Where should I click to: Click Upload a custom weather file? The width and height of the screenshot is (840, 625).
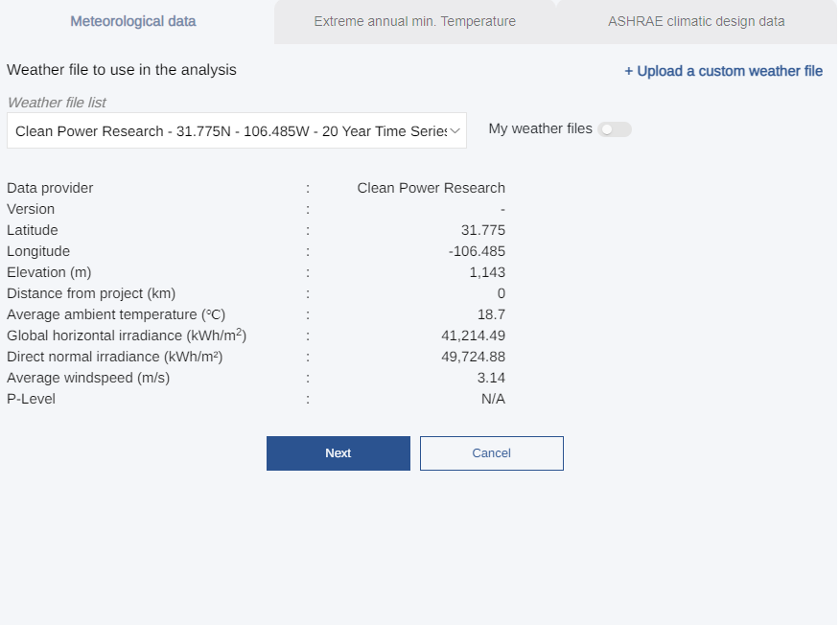[x=723, y=71]
